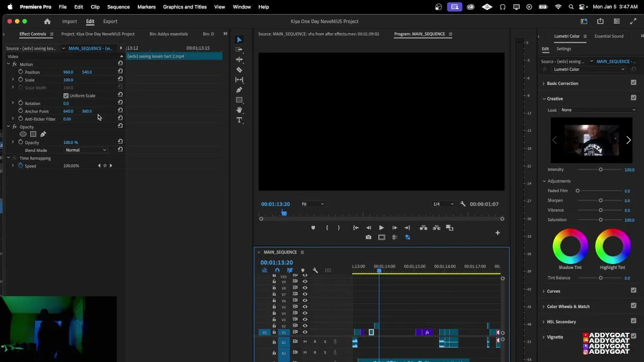Select the Type tool
The width and height of the screenshot is (644, 362).
239,120
